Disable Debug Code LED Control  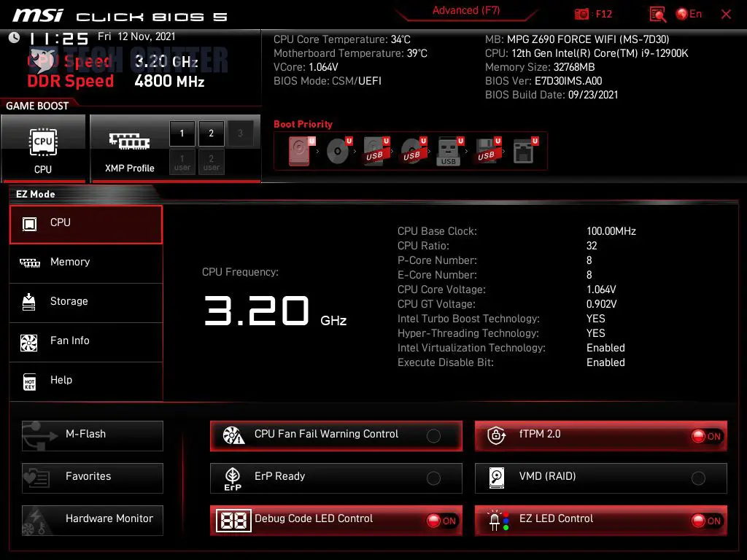pyautogui.click(x=336, y=521)
